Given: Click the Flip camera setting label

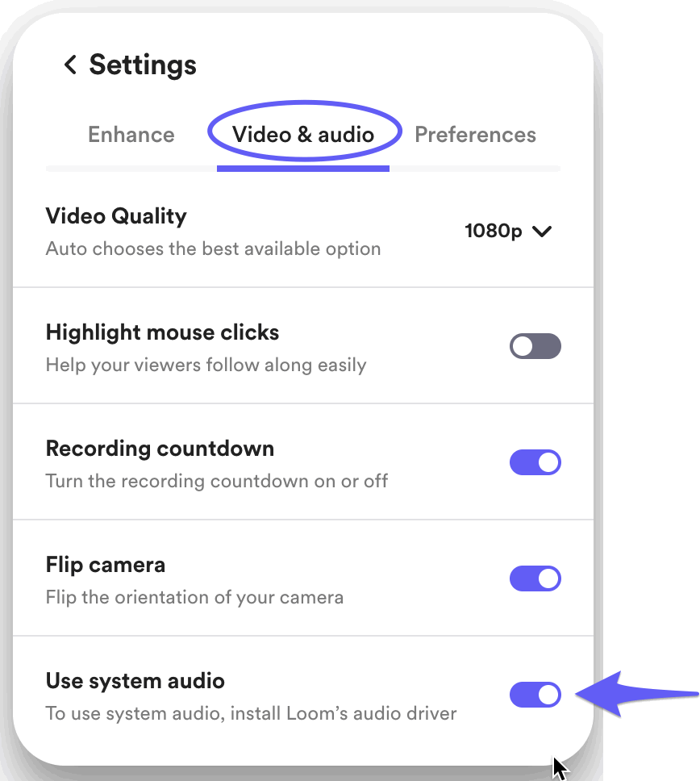Looking at the screenshot, I should 106,565.
